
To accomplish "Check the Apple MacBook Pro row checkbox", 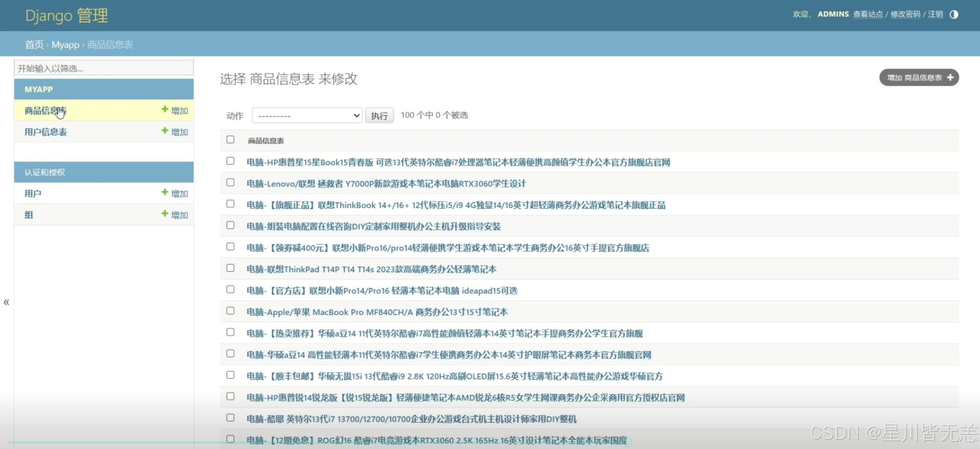I will pyautogui.click(x=230, y=311).
